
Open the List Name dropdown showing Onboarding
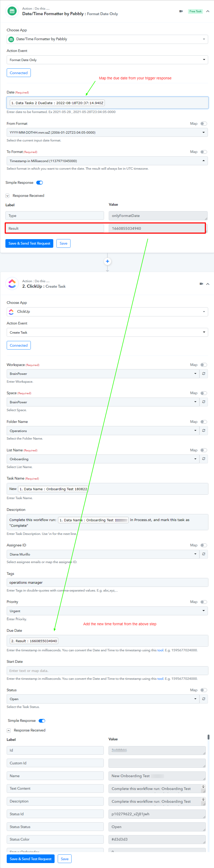(103, 459)
